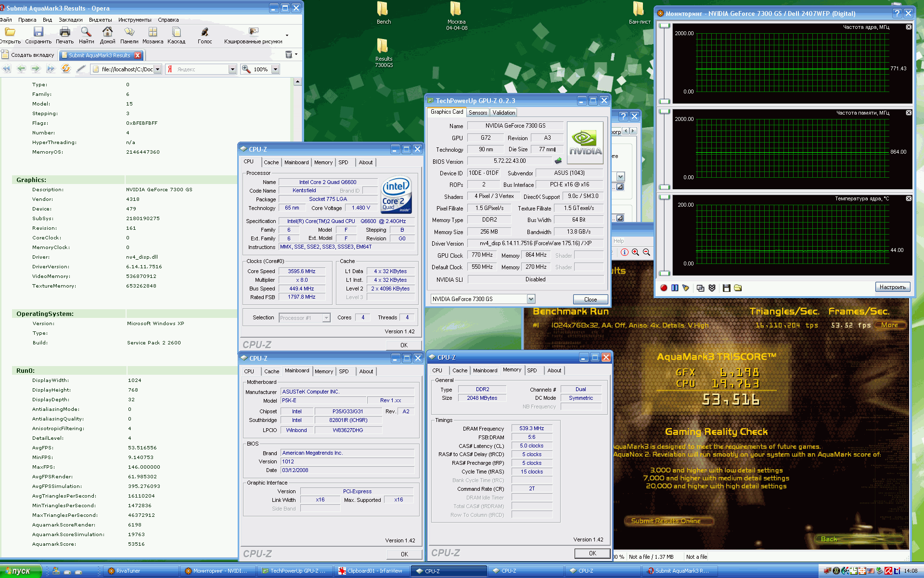Screen dimensions: 924x578
Task: Open the Закладки menu in Opera
Action: [x=71, y=20]
